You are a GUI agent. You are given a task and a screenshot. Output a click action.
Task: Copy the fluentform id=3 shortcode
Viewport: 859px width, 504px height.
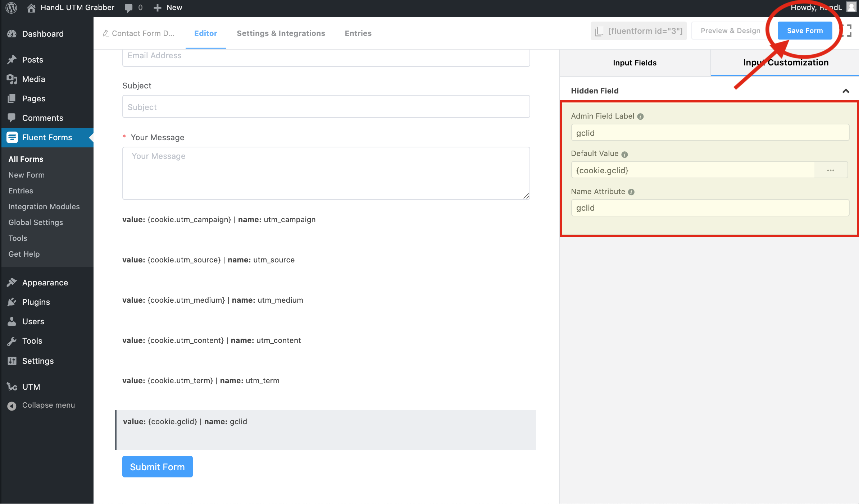639,31
